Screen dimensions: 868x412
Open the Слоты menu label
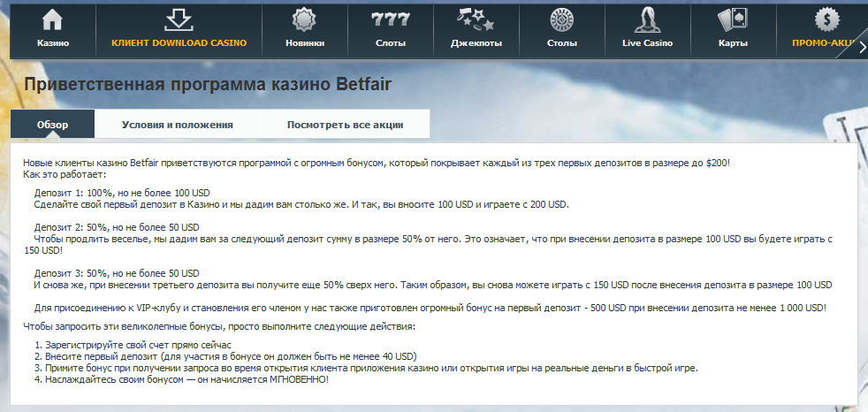(x=391, y=43)
